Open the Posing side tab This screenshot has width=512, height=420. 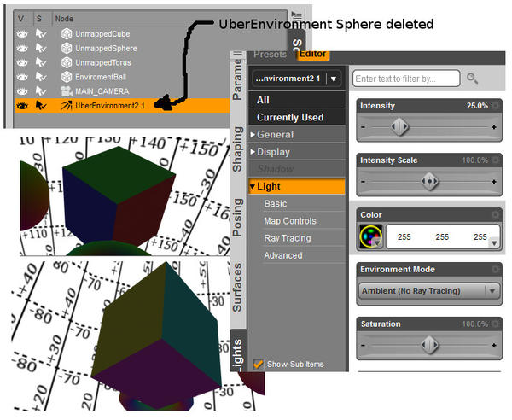tap(237, 217)
